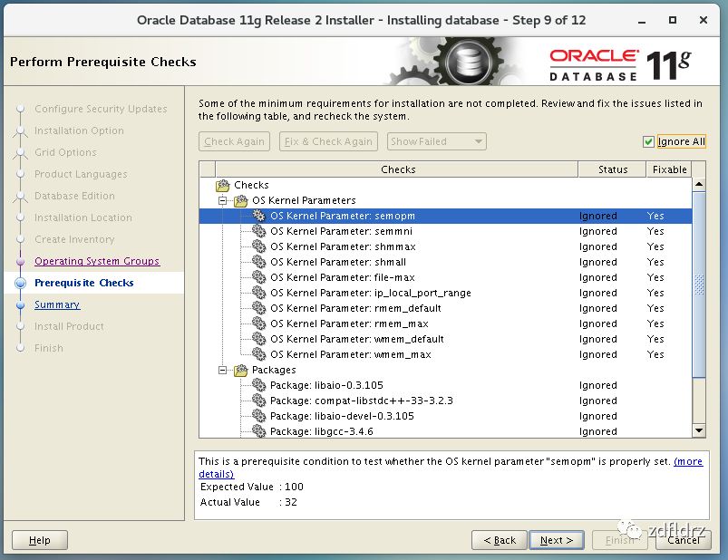Maximize the Oracle installer window

pos(673,21)
